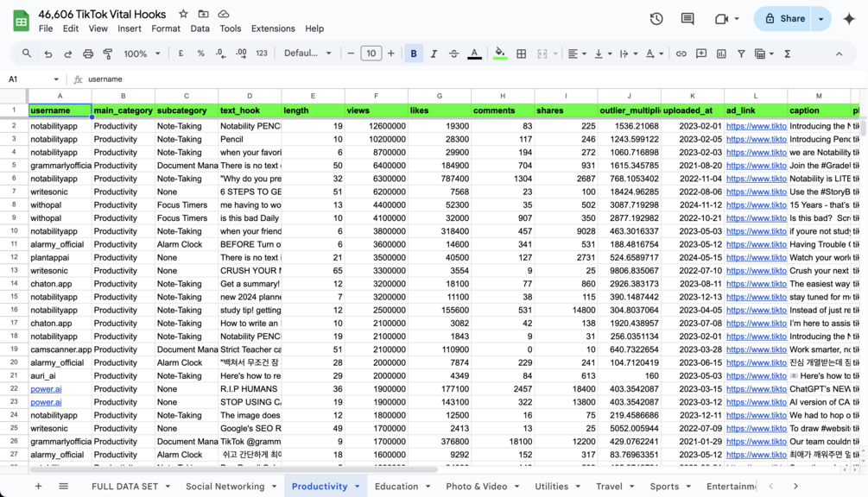
Task: Undo last action
Action: coord(48,53)
